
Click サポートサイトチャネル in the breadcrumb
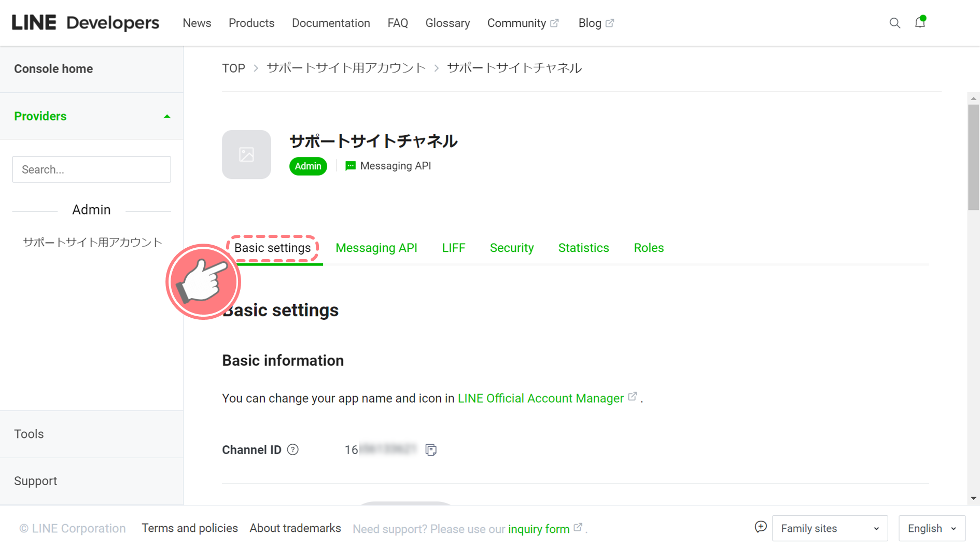coord(514,68)
